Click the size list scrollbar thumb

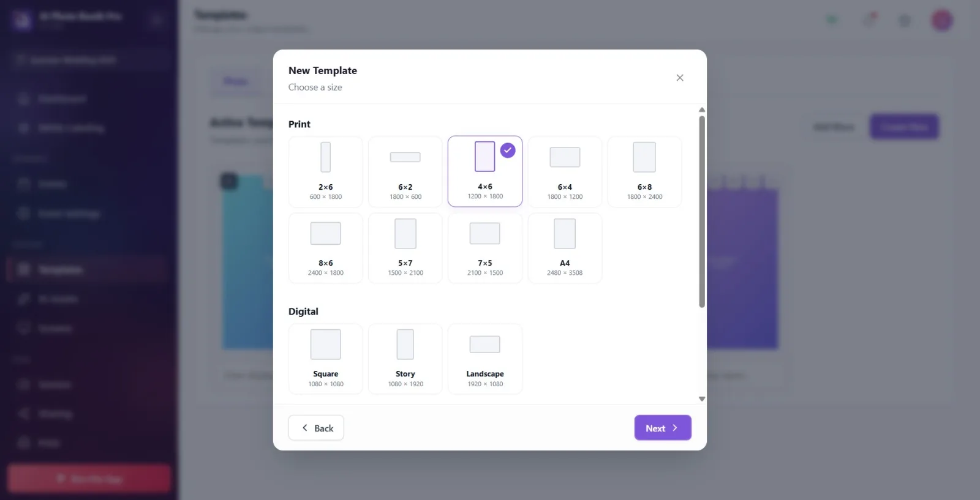[x=702, y=212]
